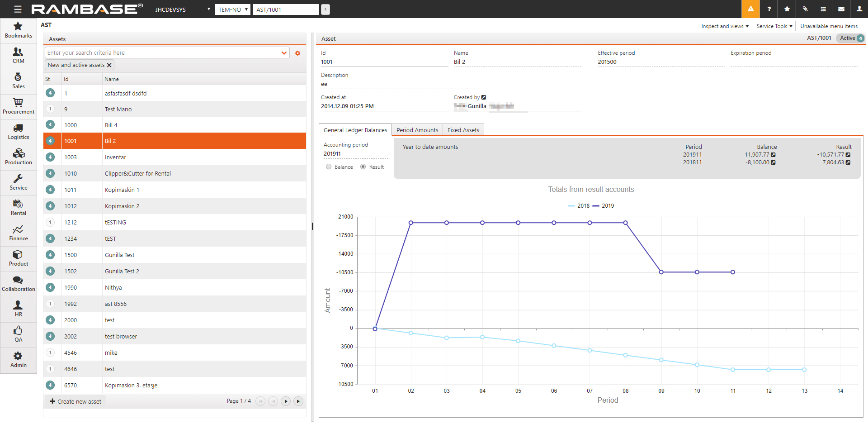Click the search settings gear icon
The height and width of the screenshot is (424, 868).
(x=297, y=53)
